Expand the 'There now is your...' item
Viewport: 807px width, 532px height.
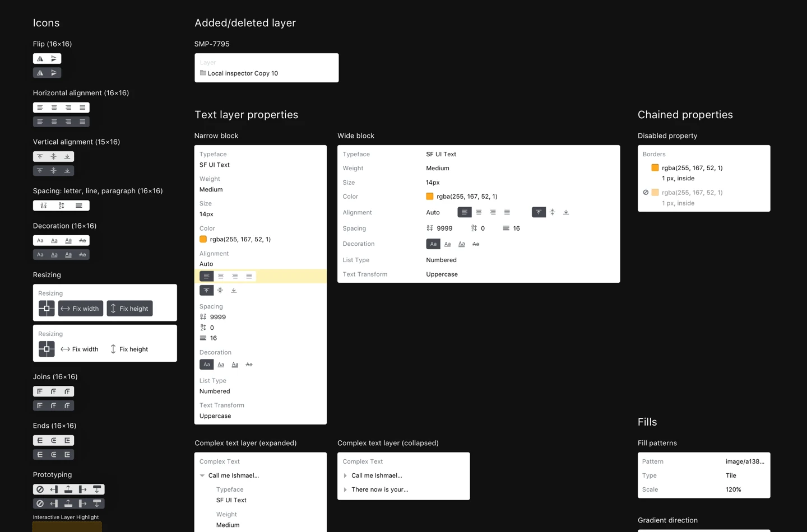click(x=345, y=489)
